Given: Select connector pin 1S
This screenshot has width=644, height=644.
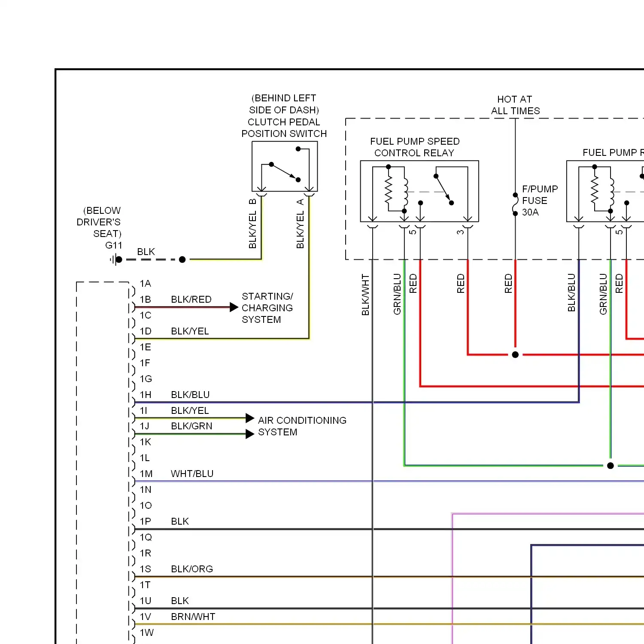Looking at the screenshot, I should (x=146, y=569).
